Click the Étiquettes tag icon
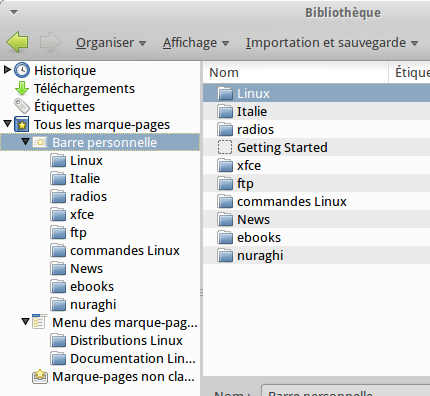The width and height of the screenshot is (430, 396). [x=22, y=106]
